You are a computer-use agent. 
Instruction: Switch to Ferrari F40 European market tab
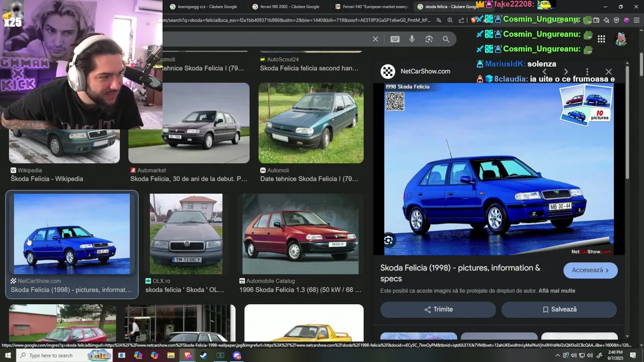click(371, 7)
